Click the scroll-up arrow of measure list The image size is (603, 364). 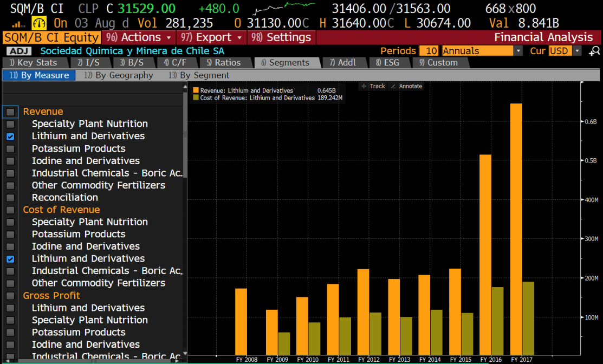[185, 87]
